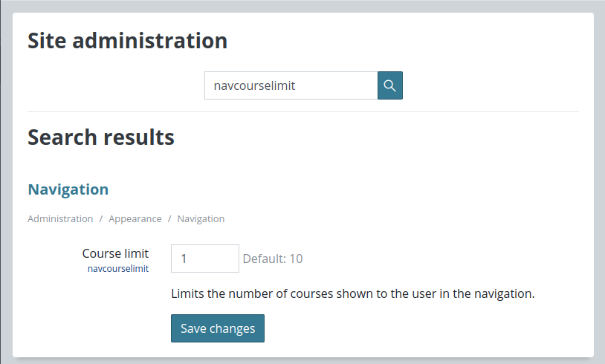Click the Search results heading
This screenshot has height=364, width=605.
pos(101,137)
